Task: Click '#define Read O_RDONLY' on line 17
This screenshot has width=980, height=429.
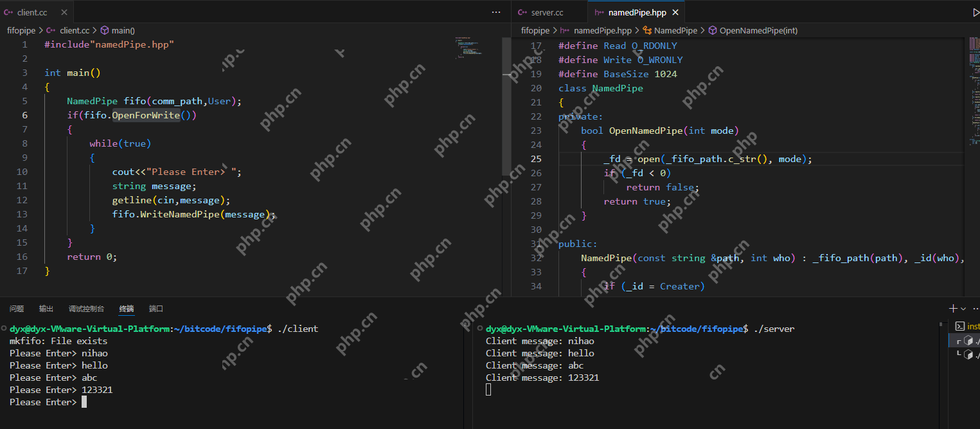Action: [618, 46]
